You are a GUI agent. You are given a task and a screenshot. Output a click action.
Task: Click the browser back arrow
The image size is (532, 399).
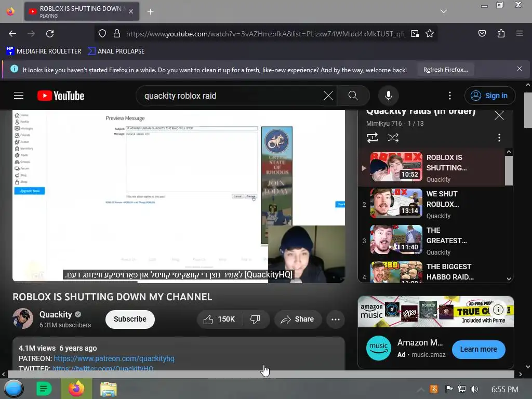12,34
